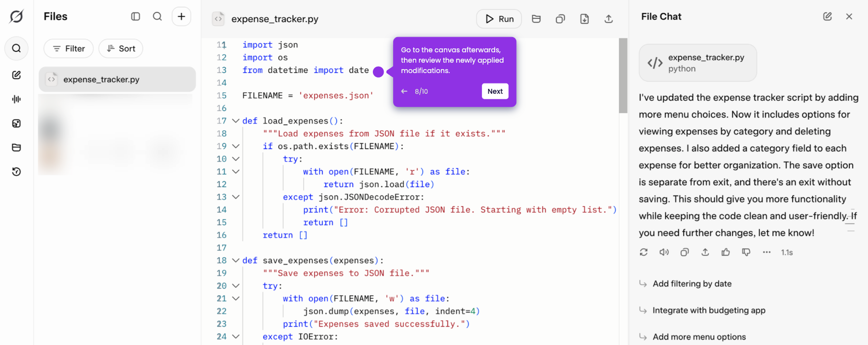Image resolution: width=868 pixels, height=345 pixels.
Task: Choose suggestion Integrate with budgeting app
Action: (709, 310)
